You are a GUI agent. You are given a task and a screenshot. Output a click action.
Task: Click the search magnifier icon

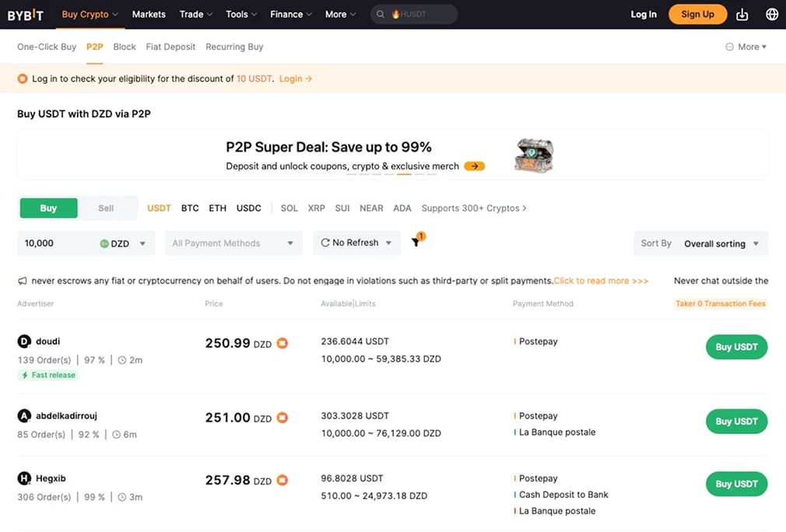click(x=381, y=15)
